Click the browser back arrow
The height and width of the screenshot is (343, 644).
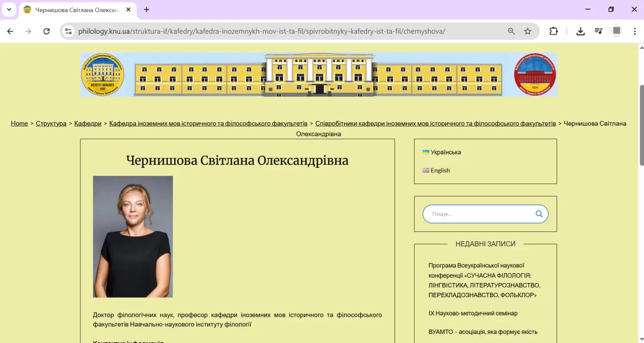click(x=10, y=31)
